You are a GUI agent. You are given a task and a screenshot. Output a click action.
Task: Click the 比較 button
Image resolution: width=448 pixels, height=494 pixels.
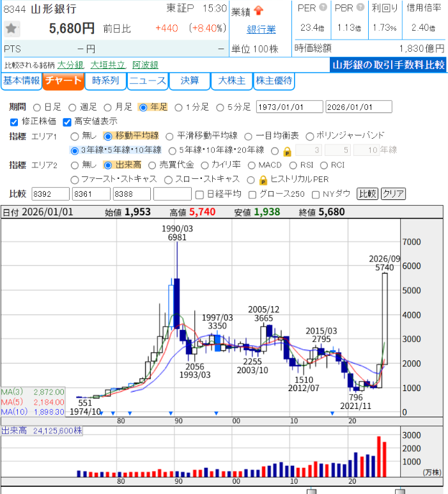(367, 194)
